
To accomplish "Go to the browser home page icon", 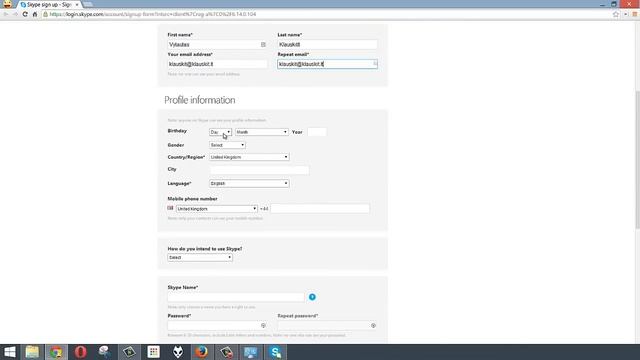I will [35, 14].
